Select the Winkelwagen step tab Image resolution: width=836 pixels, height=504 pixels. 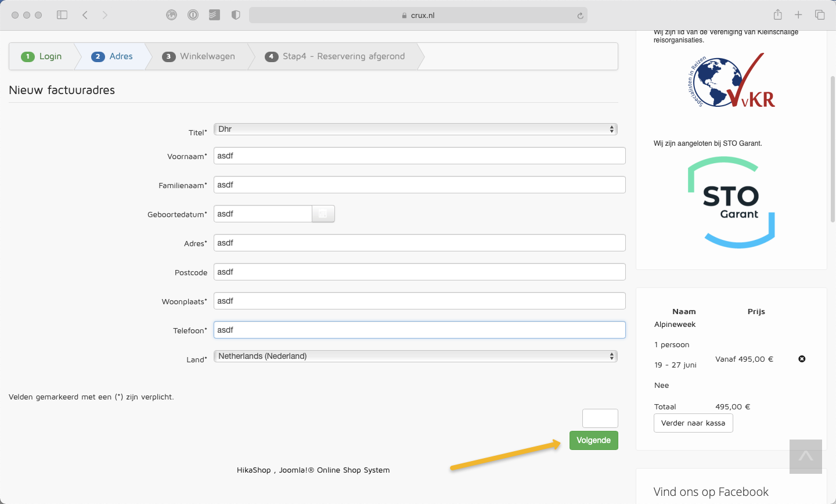pos(200,56)
